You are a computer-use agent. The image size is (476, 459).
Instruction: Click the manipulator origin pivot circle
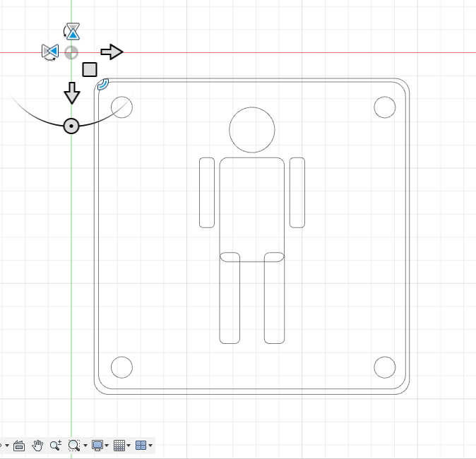pos(71,52)
